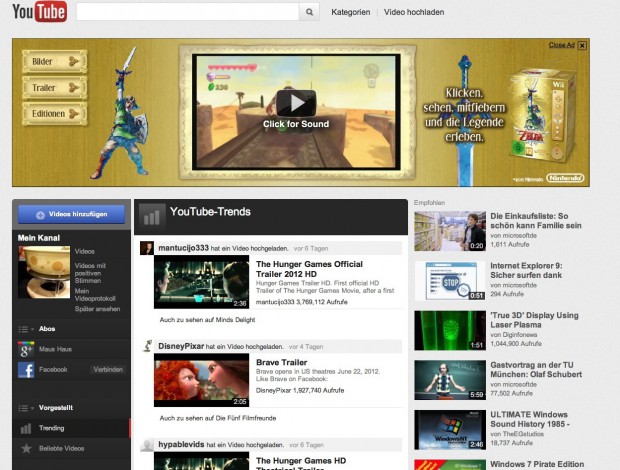
Task: Open Gastvortrag an der TU München thumbnail
Action: [x=450, y=380]
